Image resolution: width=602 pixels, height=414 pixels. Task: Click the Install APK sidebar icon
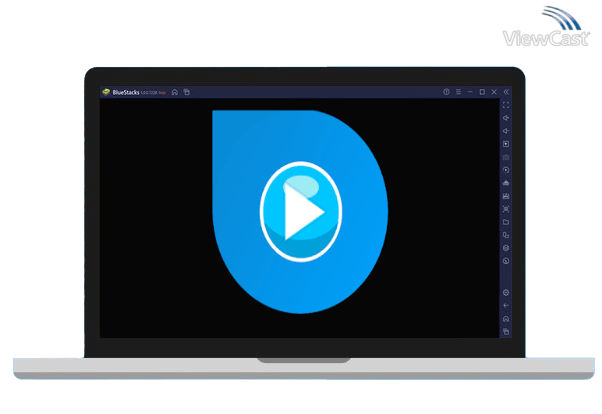[x=506, y=183]
